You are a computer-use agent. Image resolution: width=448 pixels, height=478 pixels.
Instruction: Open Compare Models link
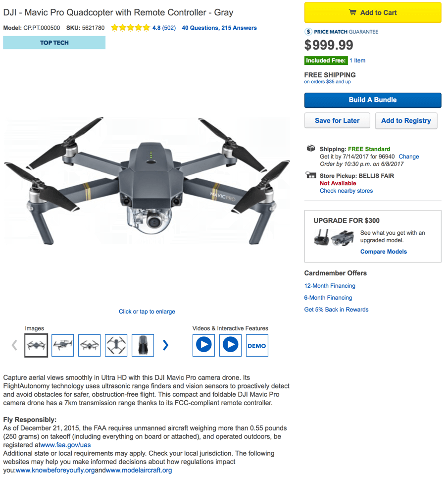pyautogui.click(x=384, y=252)
